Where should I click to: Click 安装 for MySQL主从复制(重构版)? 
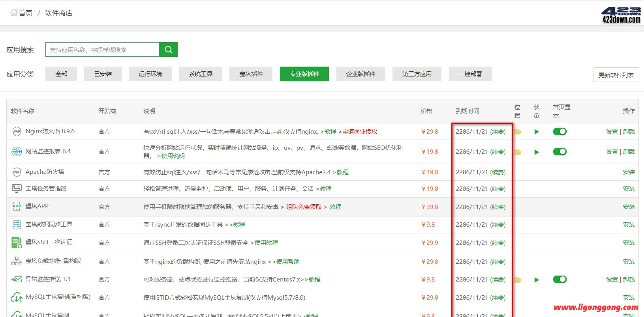(629, 298)
